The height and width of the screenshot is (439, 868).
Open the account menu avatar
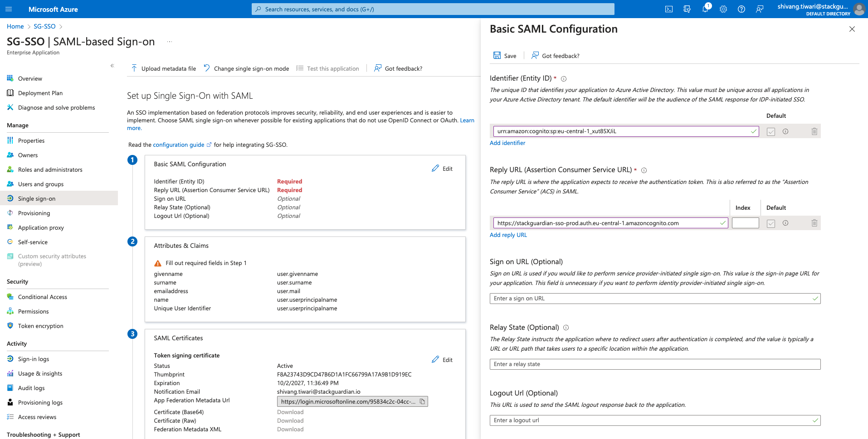click(858, 9)
